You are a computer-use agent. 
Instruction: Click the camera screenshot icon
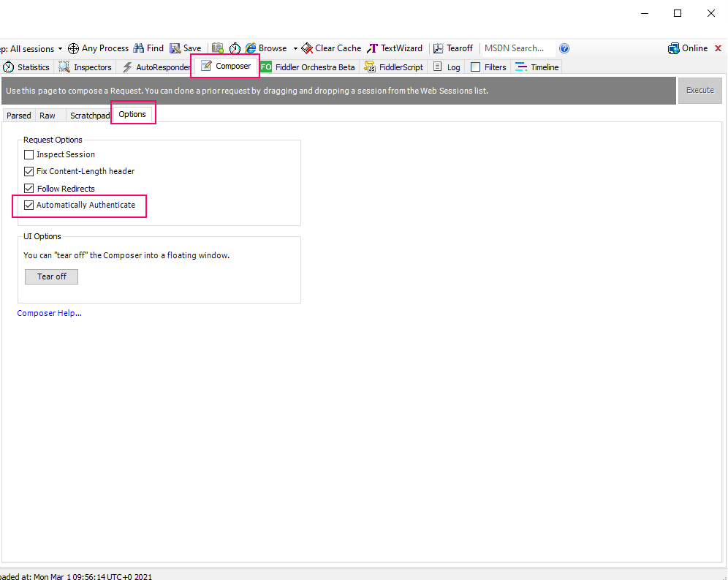pyautogui.click(x=217, y=48)
